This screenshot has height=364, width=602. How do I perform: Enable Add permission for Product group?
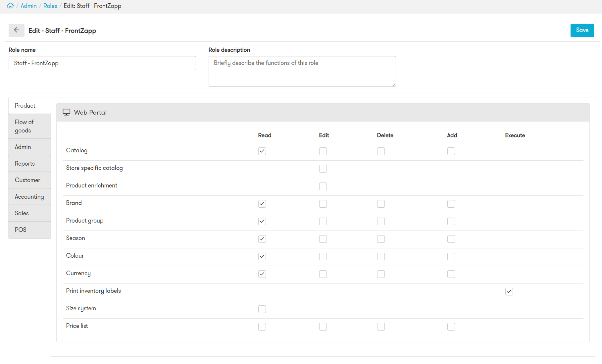coord(451,221)
